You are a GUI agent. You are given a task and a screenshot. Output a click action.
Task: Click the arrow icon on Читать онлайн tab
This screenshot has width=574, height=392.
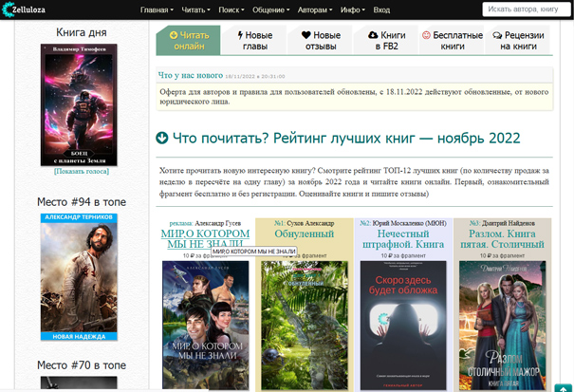[174, 35]
